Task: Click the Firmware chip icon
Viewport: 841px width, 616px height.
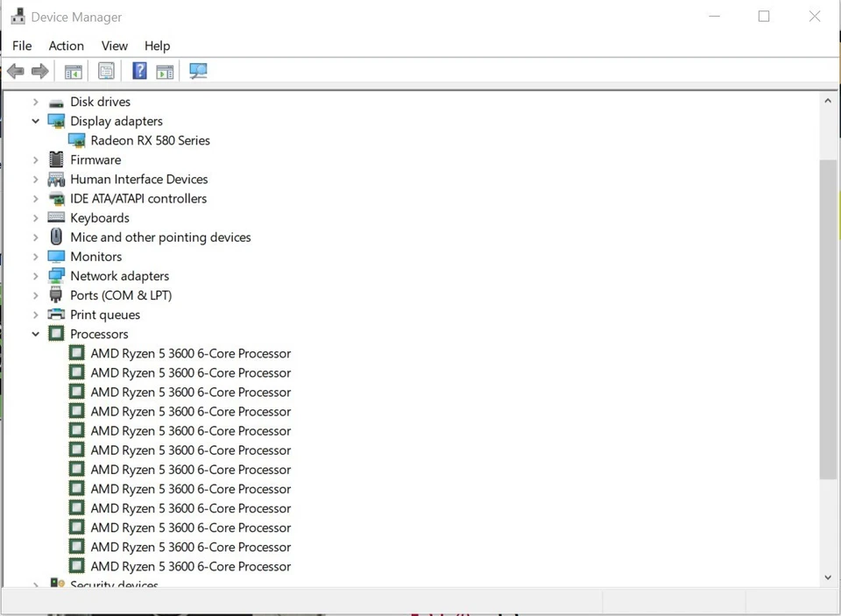Action: pos(56,159)
